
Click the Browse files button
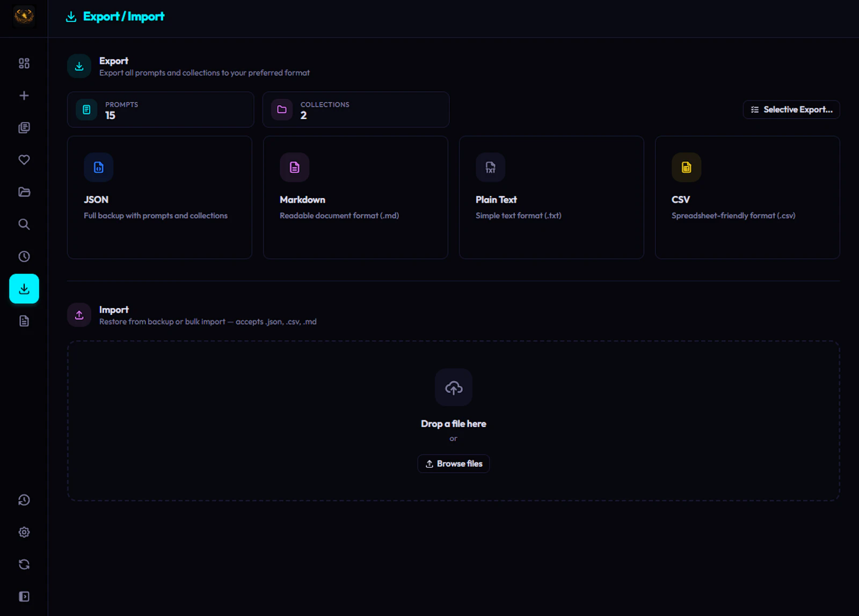coord(454,464)
